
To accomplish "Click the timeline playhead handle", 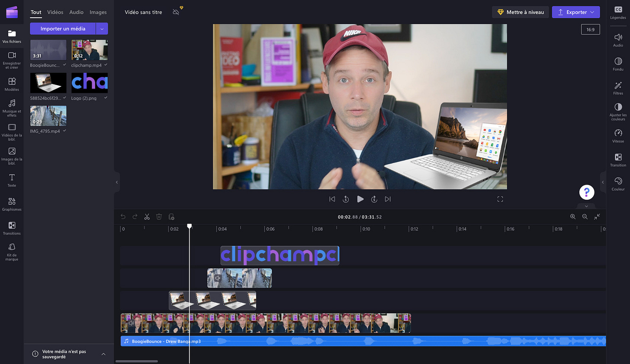I will point(190,226).
